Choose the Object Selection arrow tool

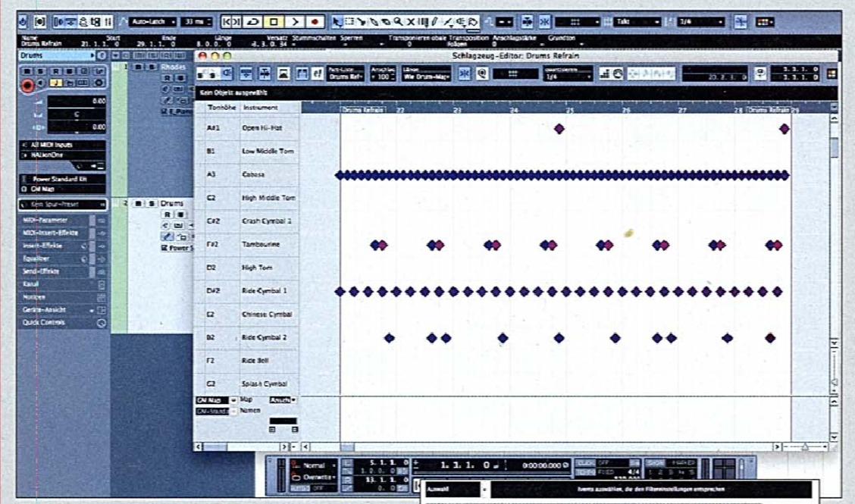click(337, 23)
